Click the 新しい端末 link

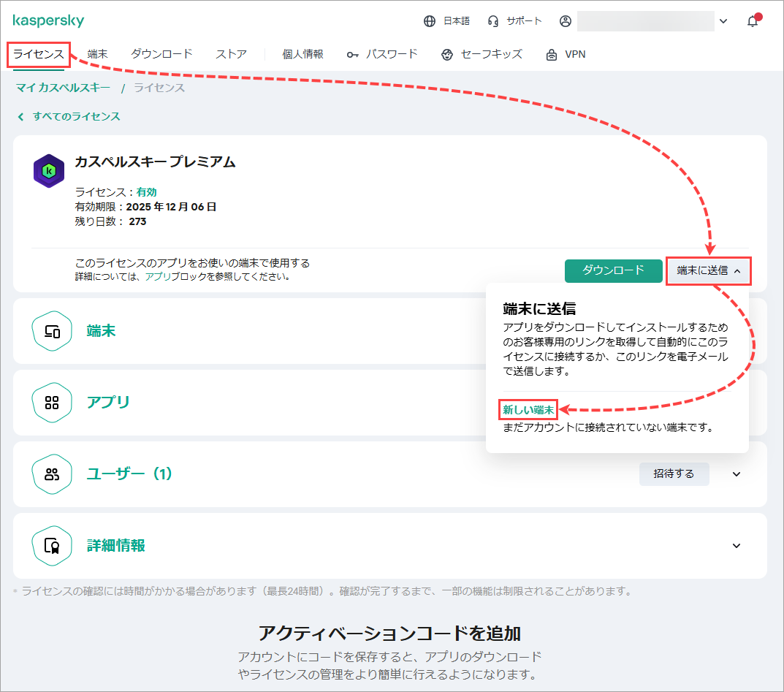[x=527, y=410]
